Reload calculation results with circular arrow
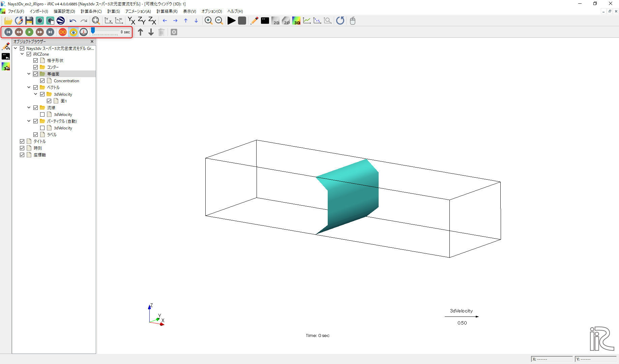 click(340, 21)
